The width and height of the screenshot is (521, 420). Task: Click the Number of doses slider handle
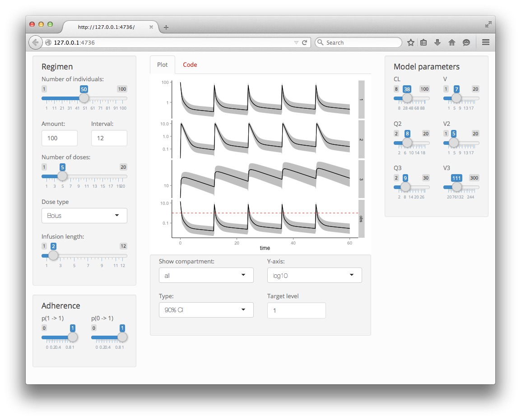pos(62,176)
